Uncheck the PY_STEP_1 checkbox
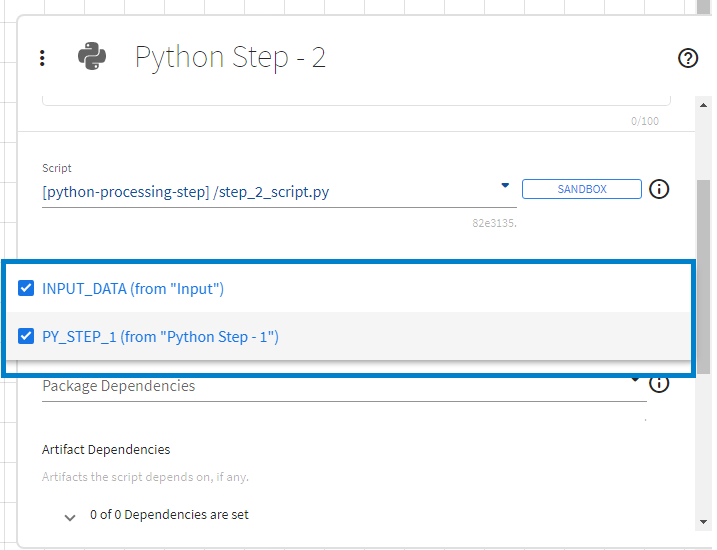 26,337
